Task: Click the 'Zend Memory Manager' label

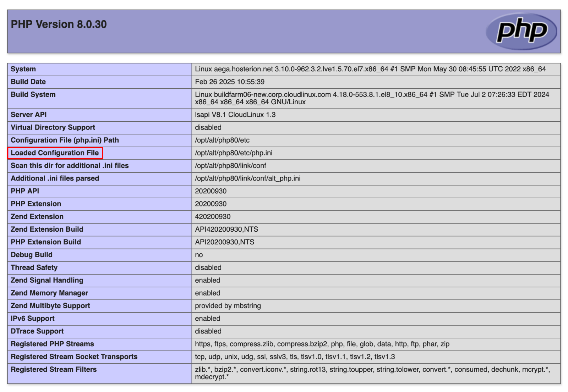Action: tap(50, 293)
